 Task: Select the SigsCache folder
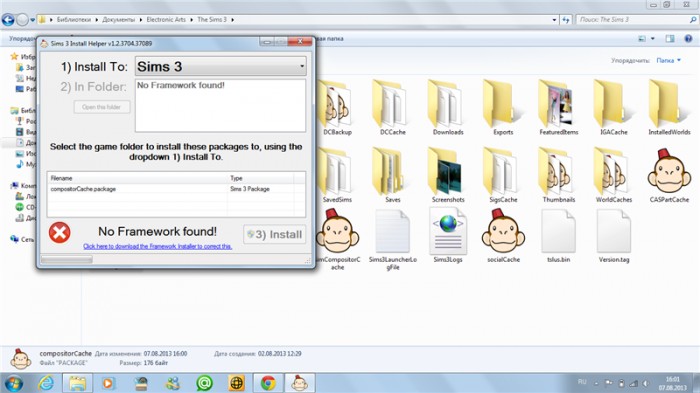pyautogui.click(x=503, y=176)
